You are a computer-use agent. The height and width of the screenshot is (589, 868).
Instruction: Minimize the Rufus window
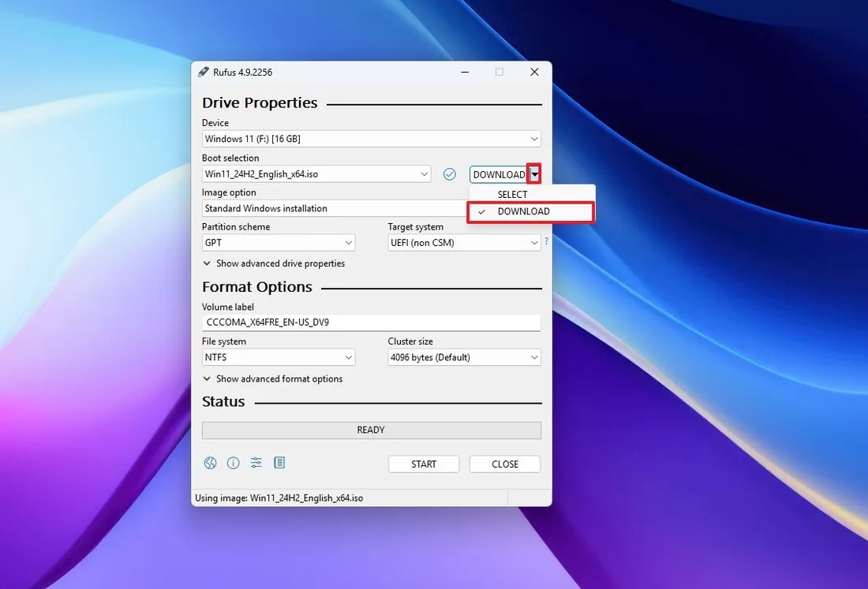465,72
